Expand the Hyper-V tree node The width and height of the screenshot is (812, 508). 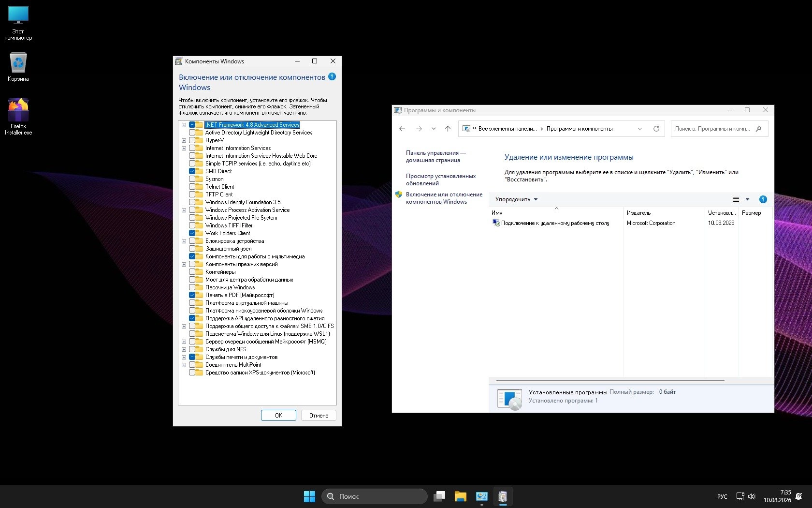tap(184, 140)
